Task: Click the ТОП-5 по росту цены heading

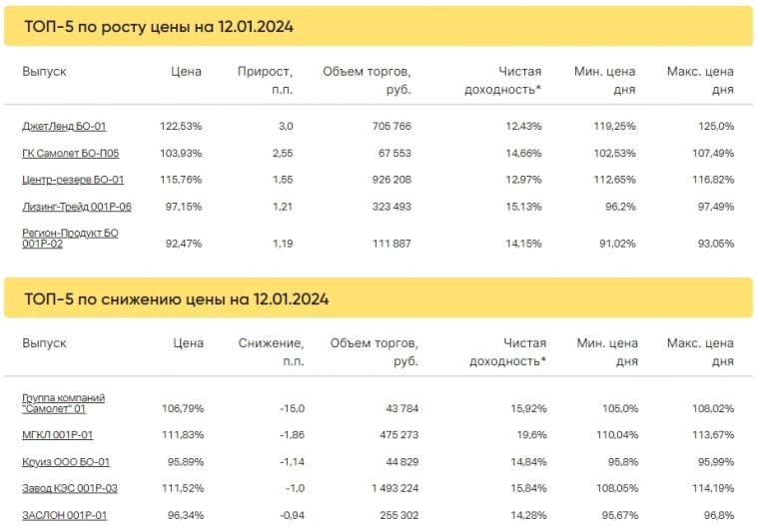Action: click(x=159, y=26)
